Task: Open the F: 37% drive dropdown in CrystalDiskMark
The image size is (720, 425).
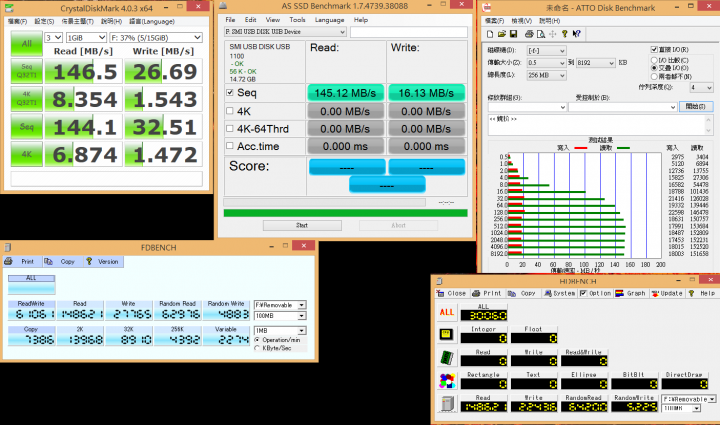Action: [x=156, y=38]
